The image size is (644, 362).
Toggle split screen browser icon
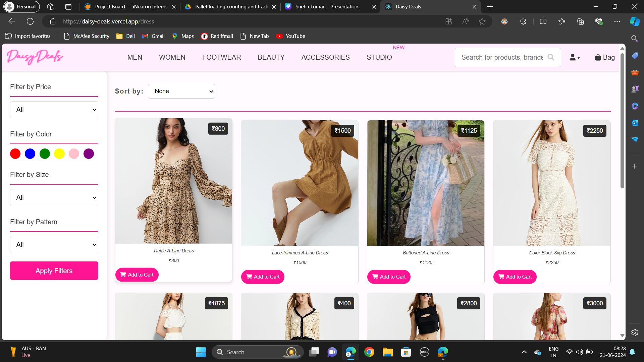tap(543, 21)
